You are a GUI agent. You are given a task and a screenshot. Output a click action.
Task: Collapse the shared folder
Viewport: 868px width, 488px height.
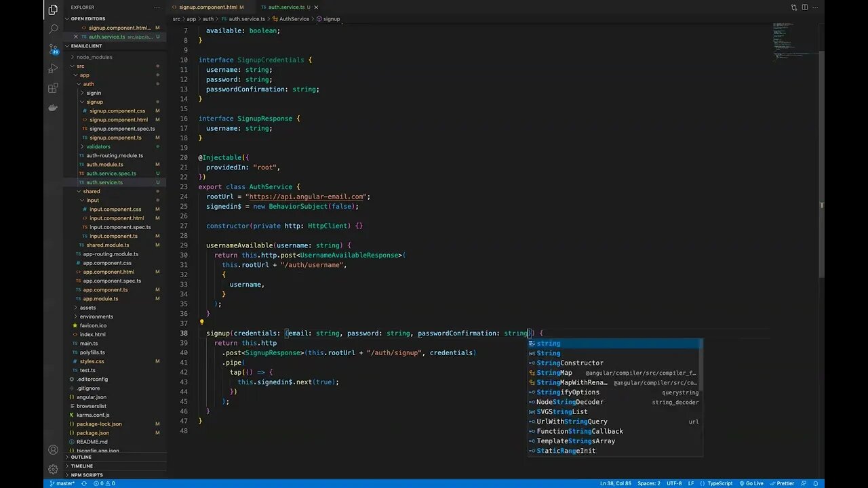(x=91, y=191)
